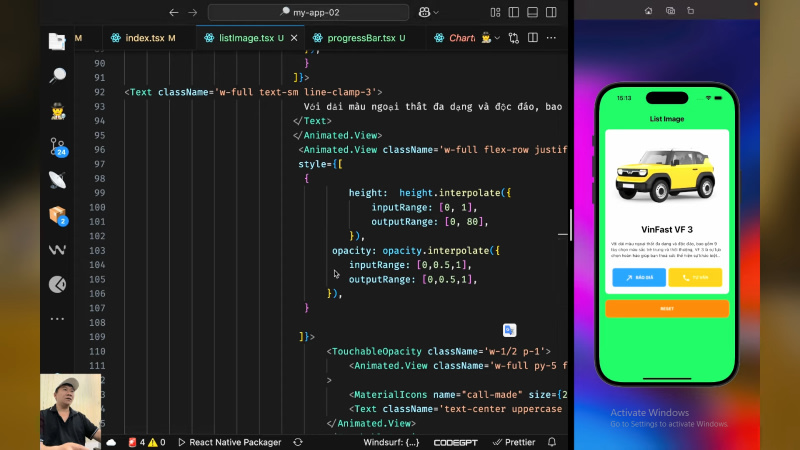Click React Native Packager in status bar

pos(228,442)
